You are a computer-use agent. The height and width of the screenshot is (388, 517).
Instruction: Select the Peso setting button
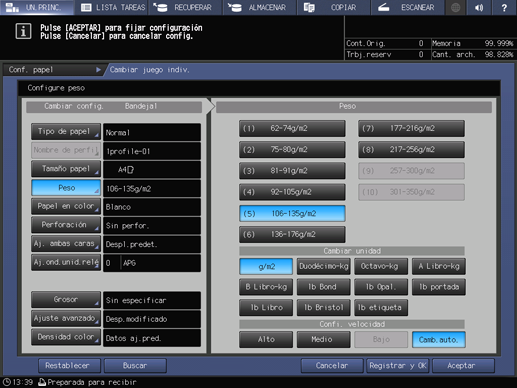click(66, 188)
